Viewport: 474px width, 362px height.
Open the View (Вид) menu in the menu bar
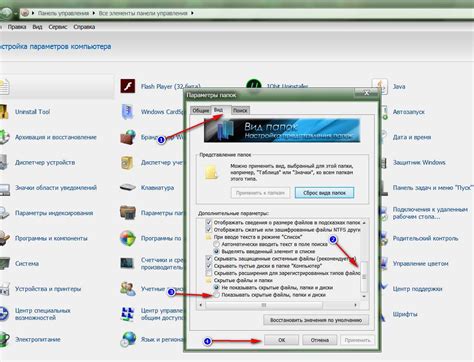point(37,27)
